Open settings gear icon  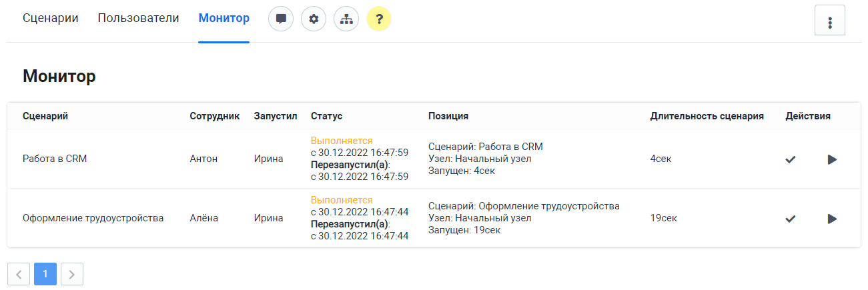tap(314, 19)
